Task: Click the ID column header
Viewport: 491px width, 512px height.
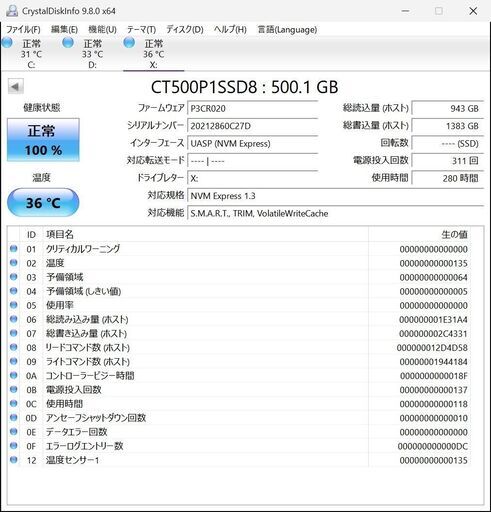Action: coord(31,235)
